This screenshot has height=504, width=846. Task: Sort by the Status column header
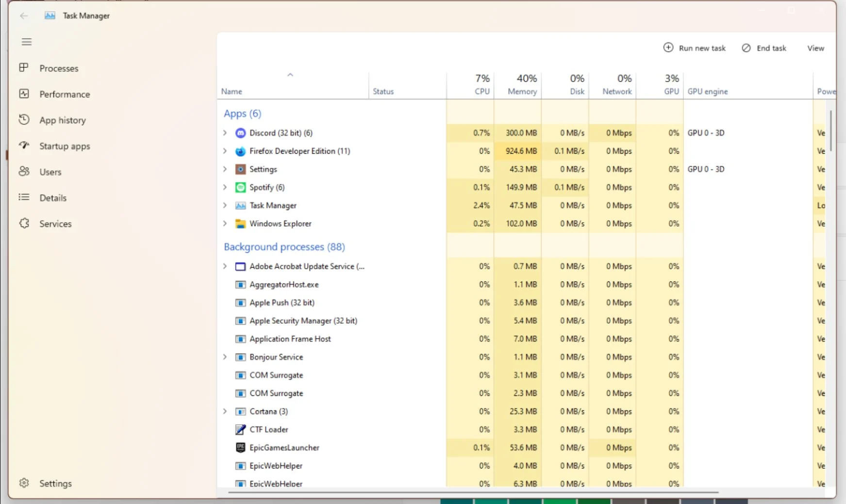383,91
